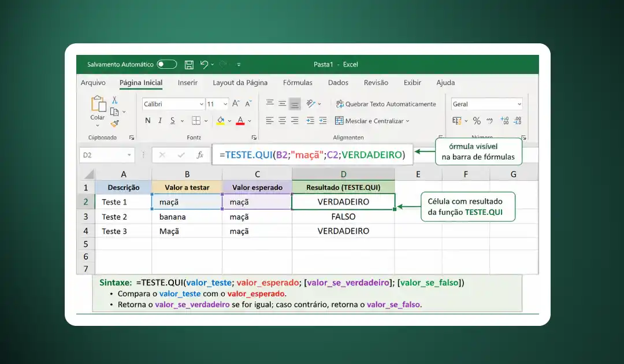Open the Arquivo tab
This screenshot has width=624, height=364.
(x=93, y=83)
